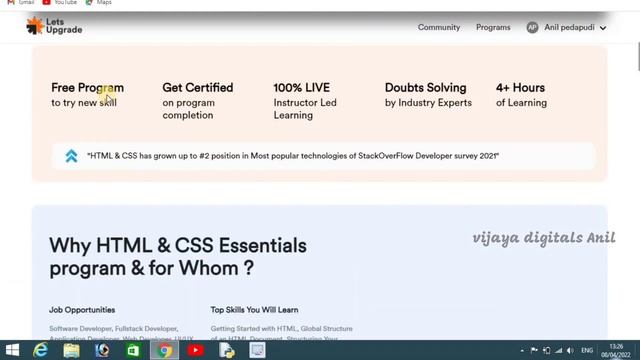Click the blue double-chevron up icon
The height and width of the screenshot is (360, 640).
click(x=71, y=156)
